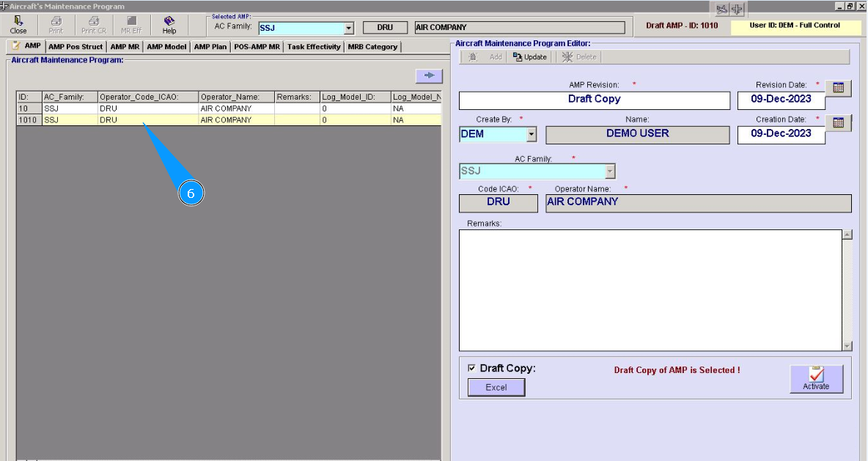Viewport: 868px width, 461px height.
Task: Switch to the MRB Category tab
Action: click(372, 46)
